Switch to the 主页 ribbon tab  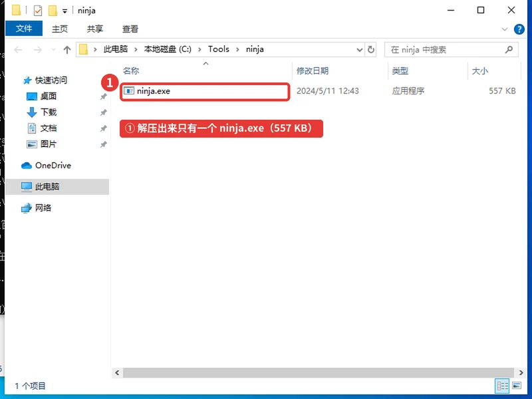(x=60, y=29)
